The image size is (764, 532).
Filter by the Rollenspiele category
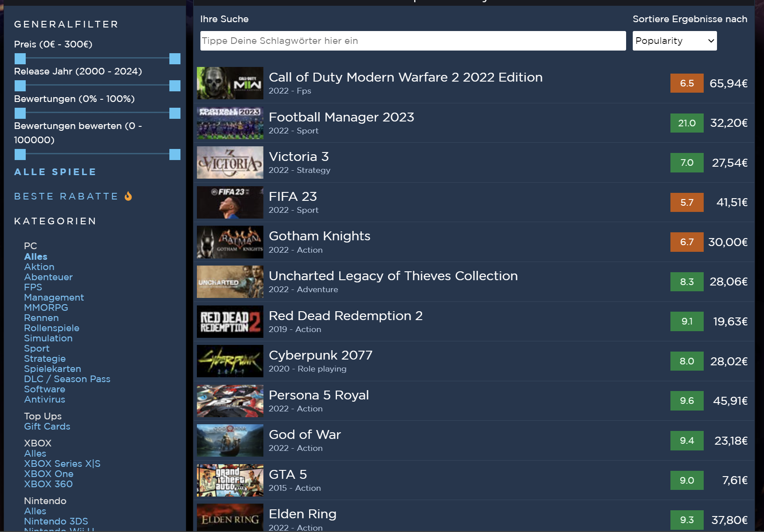(51, 328)
